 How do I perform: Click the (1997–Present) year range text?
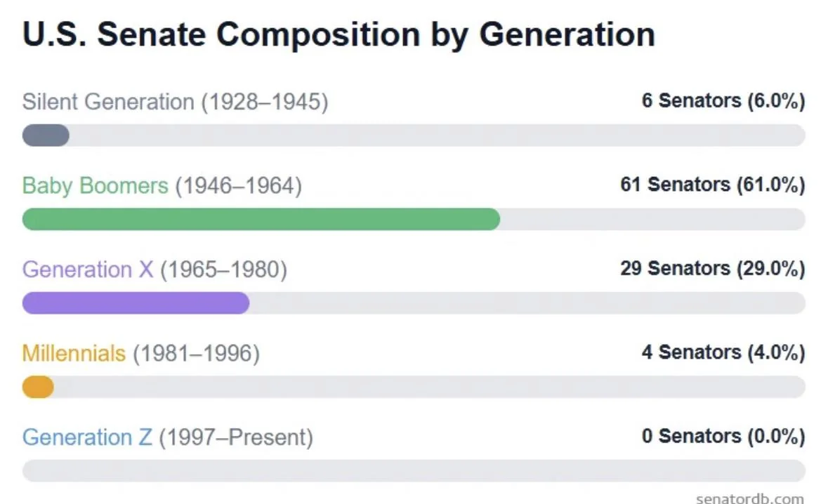(236, 437)
